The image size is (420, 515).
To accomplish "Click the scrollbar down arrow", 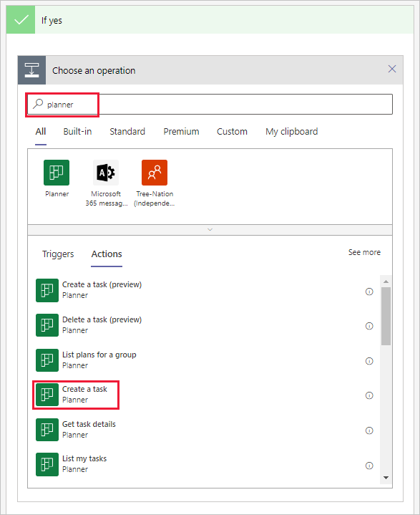I will pyautogui.click(x=386, y=478).
